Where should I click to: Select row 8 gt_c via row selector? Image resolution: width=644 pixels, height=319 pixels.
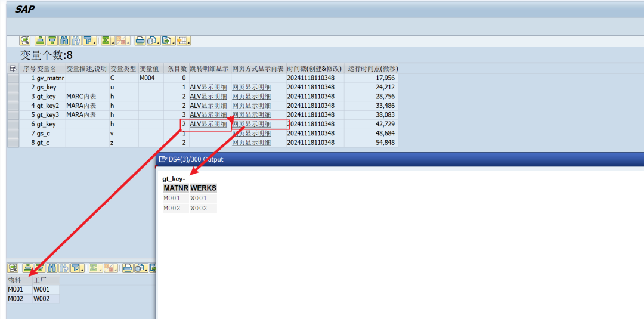(x=13, y=143)
